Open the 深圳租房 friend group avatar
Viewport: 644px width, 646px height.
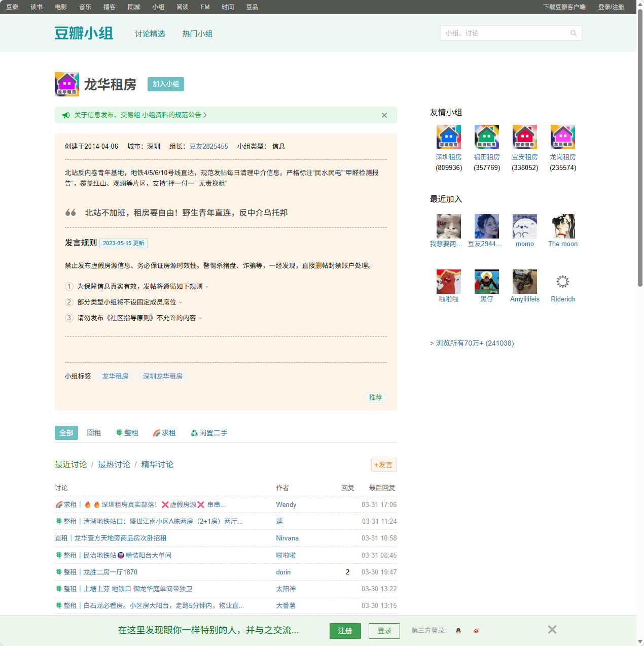click(448, 137)
